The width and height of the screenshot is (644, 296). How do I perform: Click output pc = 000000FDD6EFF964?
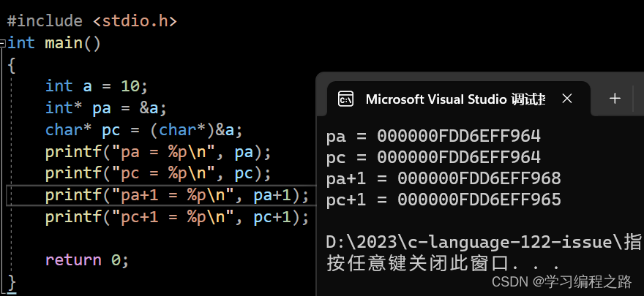(x=433, y=157)
